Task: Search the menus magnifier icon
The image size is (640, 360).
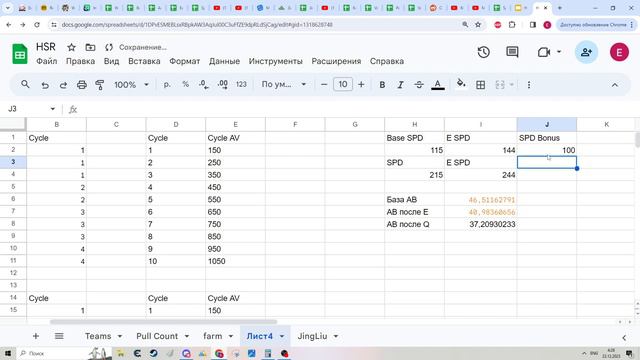Action: pos(25,84)
